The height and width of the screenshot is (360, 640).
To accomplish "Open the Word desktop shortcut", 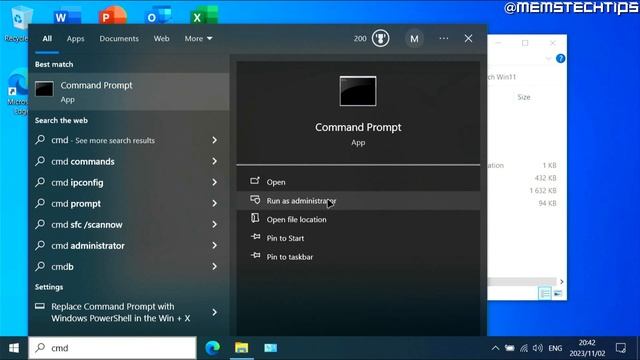I will pos(67,16).
